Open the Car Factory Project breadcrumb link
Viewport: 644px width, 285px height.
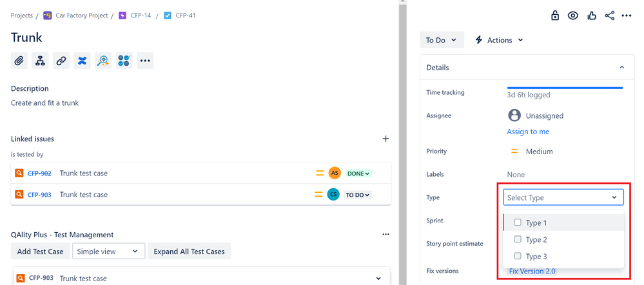82,15
